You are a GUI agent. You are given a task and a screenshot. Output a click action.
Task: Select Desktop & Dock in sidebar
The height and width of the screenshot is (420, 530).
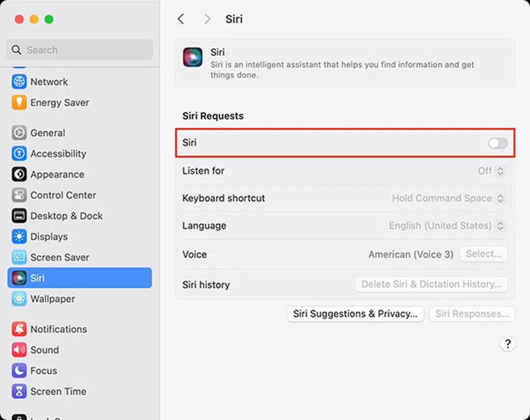[66, 216]
